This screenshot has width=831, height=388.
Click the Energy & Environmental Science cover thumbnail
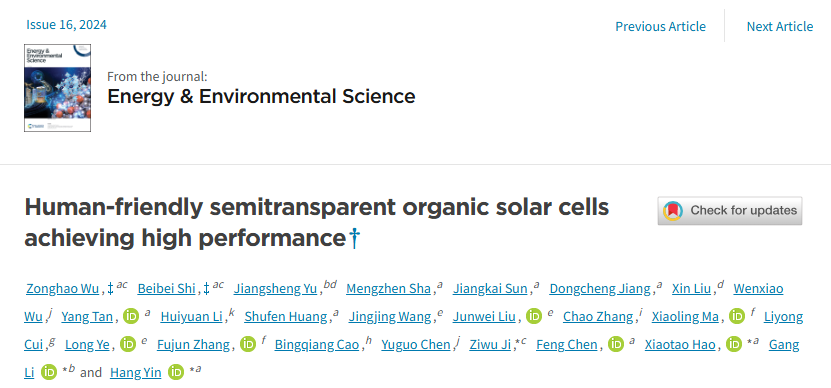pos(57,88)
